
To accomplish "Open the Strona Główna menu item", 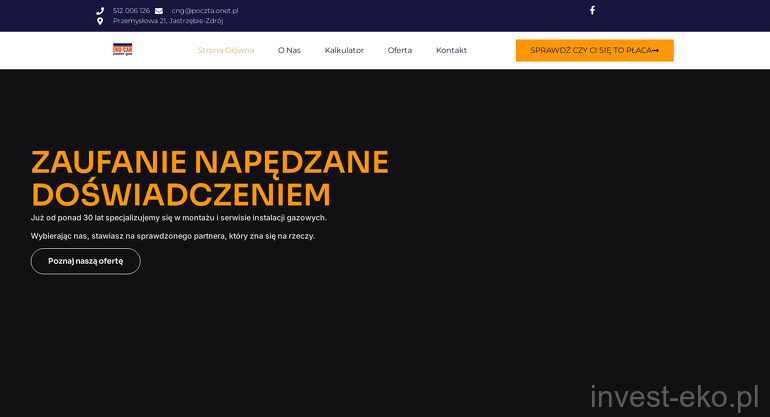I will click(x=225, y=50).
